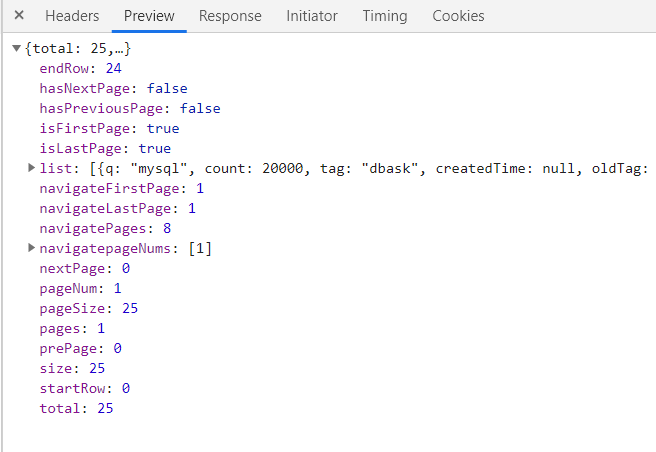Viewport: 656px width, 452px height.
Task: Collapse the root {total: 25,…} object
Action: tap(16, 48)
